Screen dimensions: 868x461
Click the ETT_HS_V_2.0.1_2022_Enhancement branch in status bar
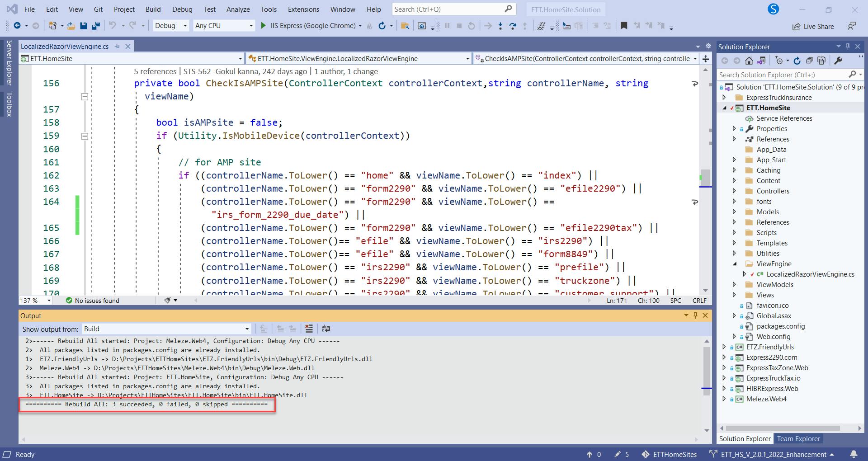(x=772, y=454)
